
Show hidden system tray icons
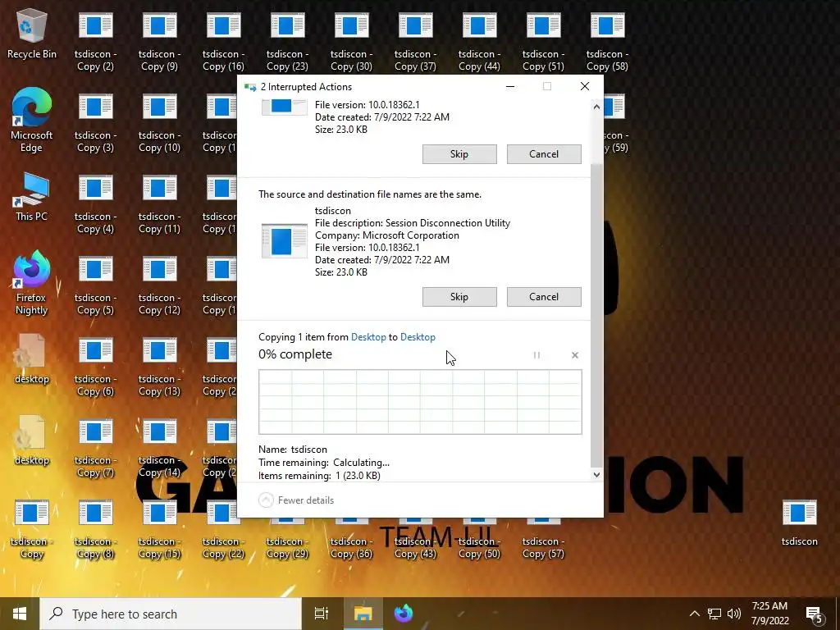pos(694,614)
